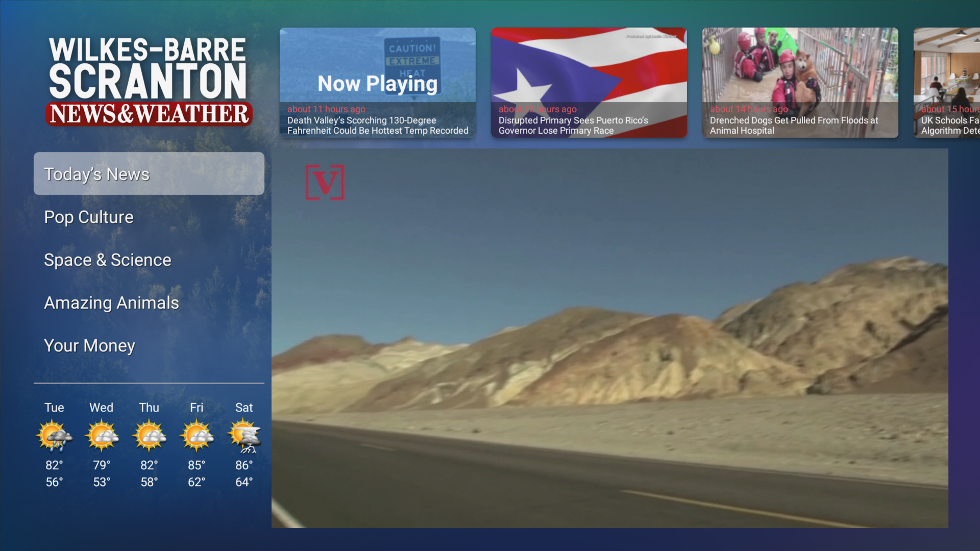Open the Amazing Animals category

[112, 303]
